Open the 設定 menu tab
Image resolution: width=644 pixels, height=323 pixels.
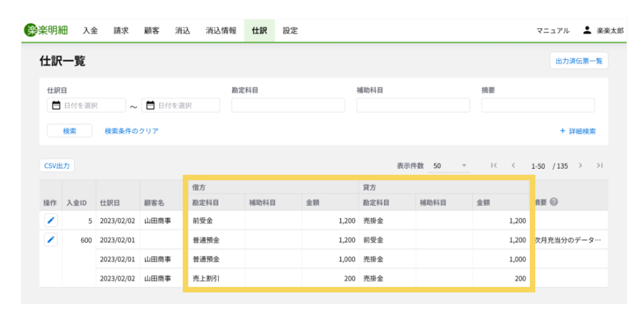[x=290, y=31]
